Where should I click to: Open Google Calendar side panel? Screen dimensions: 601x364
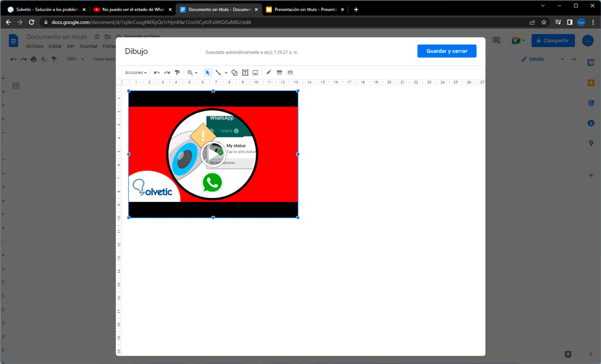pyautogui.click(x=591, y=62)
